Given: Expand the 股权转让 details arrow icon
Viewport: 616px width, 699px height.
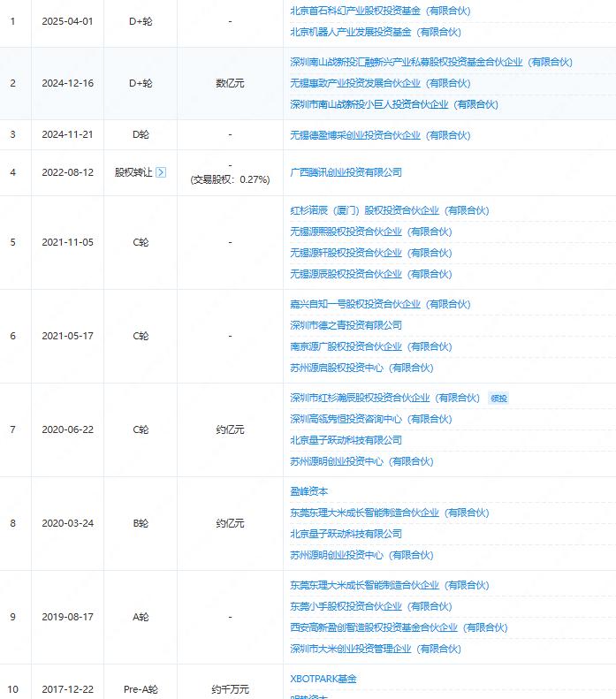Looking at the screenshot, I should pyautogui.click(x=161, y=172).
